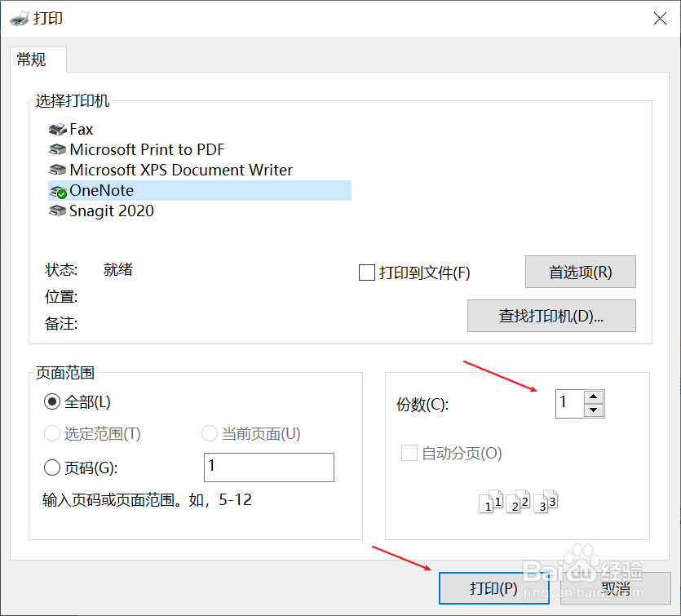
Task: Select the 页码(G) radio option
Action: pos(52,468)
